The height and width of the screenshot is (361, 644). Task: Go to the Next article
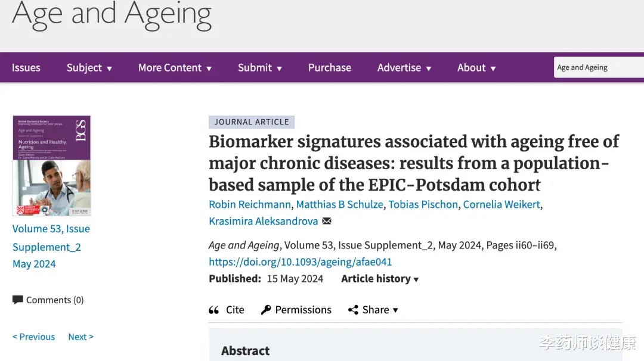pos(81,337)
